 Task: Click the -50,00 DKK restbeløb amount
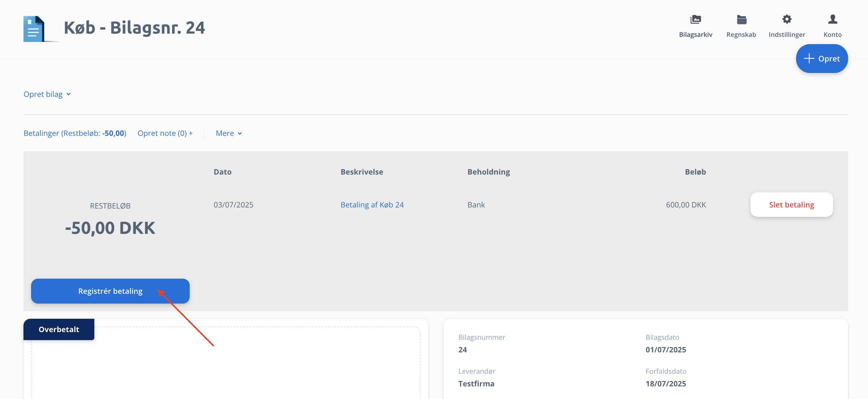coord(110,228)
